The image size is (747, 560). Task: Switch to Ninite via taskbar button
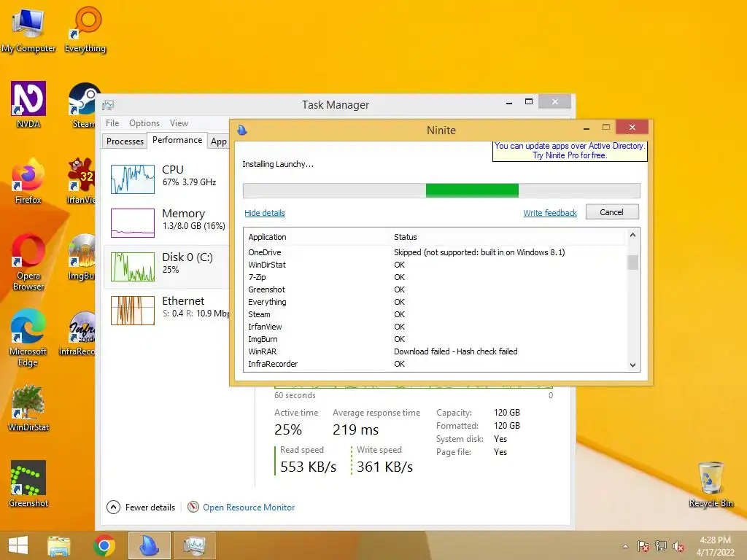point(149,545)
